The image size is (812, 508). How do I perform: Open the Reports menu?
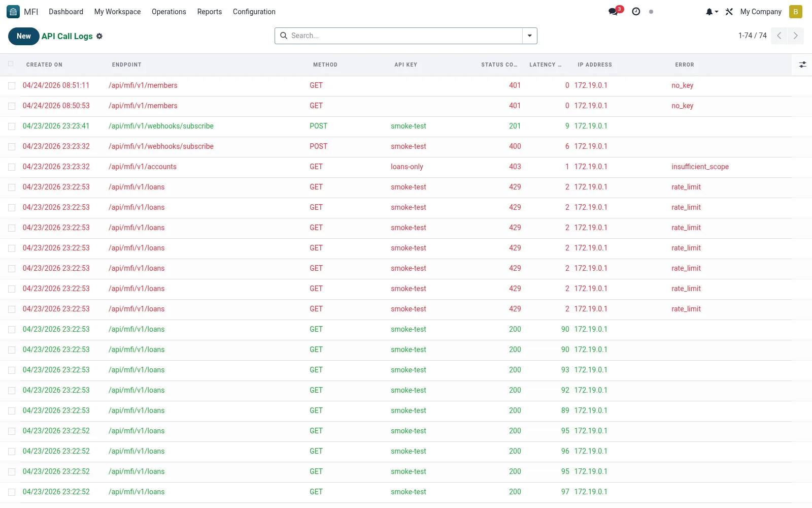point(210,12)
